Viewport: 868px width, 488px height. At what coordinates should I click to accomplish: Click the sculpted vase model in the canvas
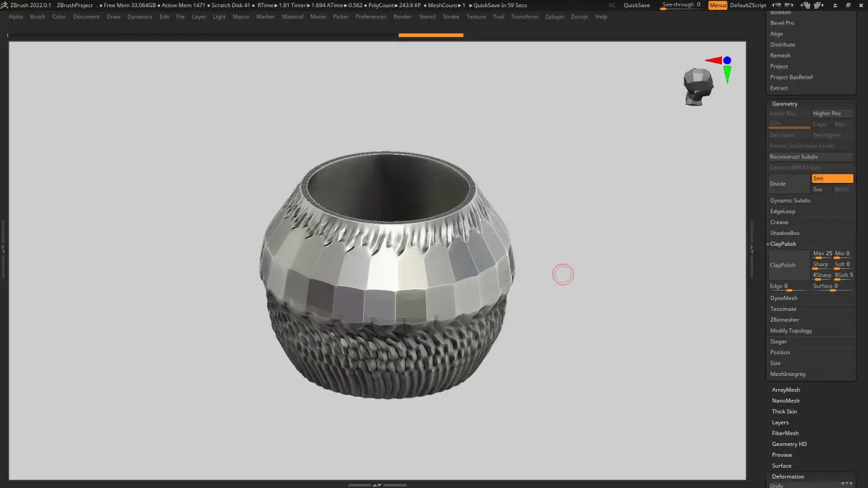[388, 275]
